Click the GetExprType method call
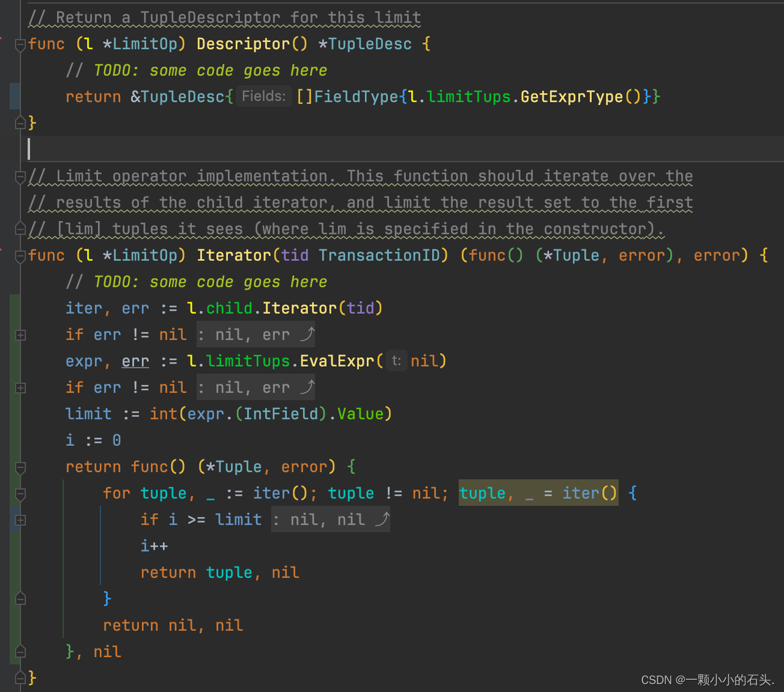This screenshot has width=784, height=692. [572, 97]
